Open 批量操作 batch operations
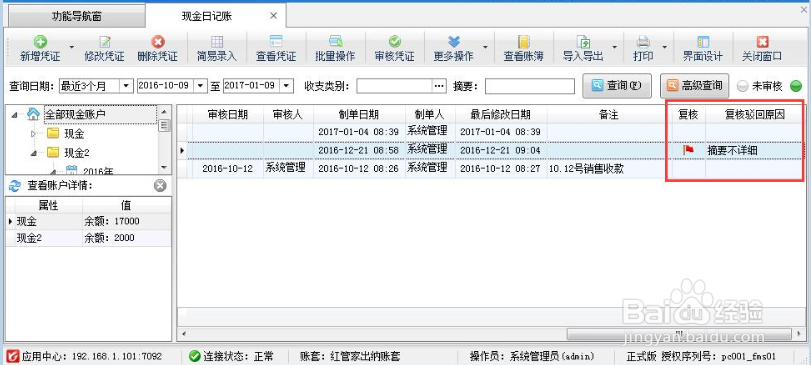This screenshot has width=811, height=365. pos(335,48)
